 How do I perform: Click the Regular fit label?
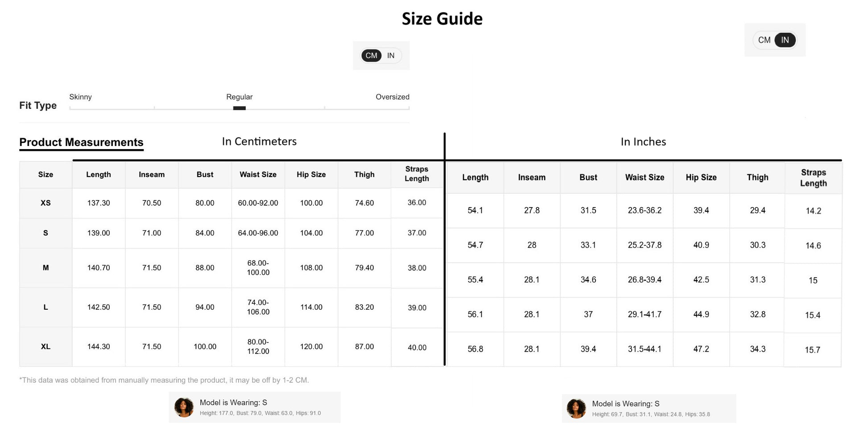[x=239, y=97]
